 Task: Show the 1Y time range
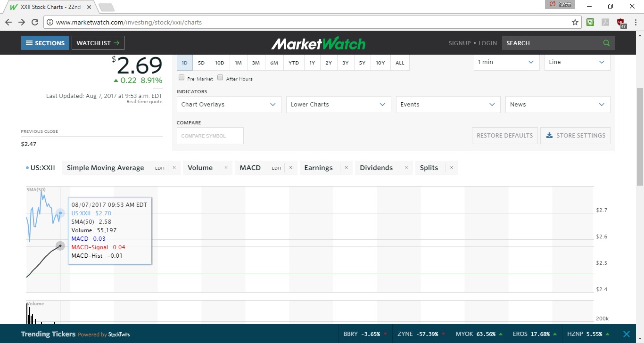pos(312,63)
